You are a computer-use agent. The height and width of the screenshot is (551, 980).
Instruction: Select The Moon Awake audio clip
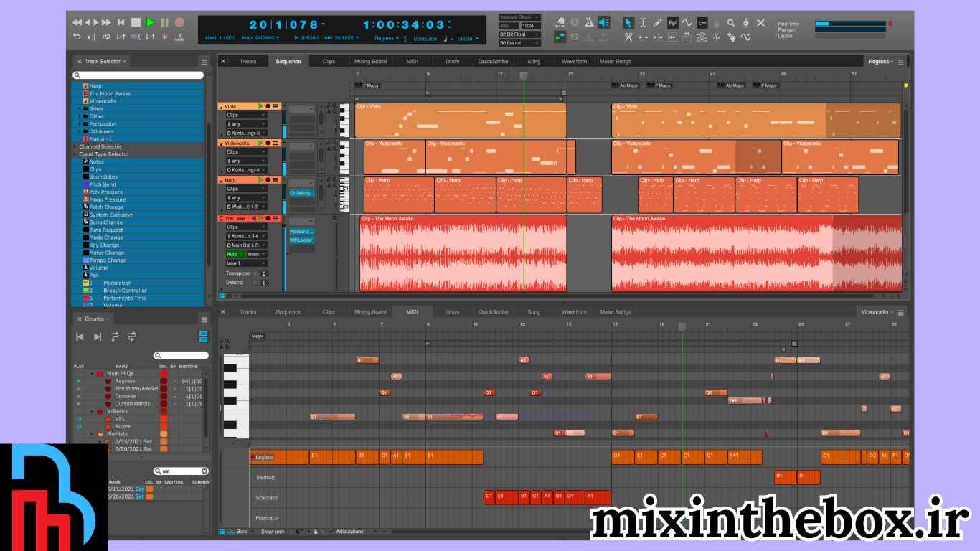463,253
